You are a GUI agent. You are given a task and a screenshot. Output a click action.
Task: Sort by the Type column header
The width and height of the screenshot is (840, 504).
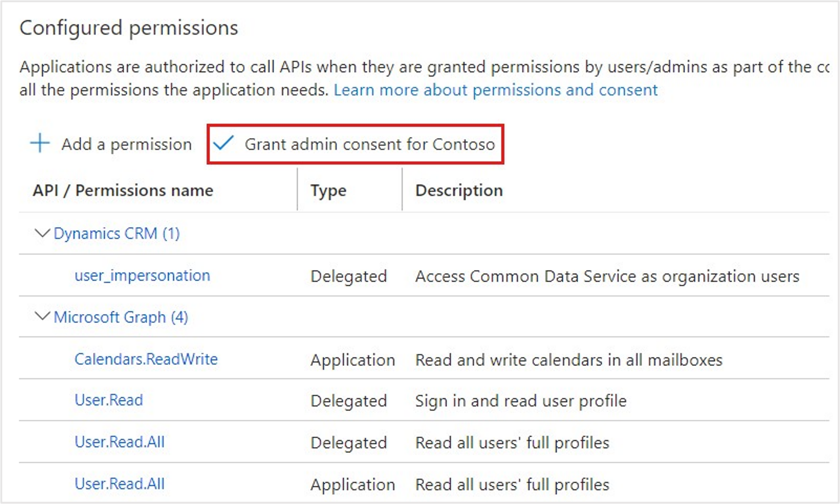click(328, 191)
